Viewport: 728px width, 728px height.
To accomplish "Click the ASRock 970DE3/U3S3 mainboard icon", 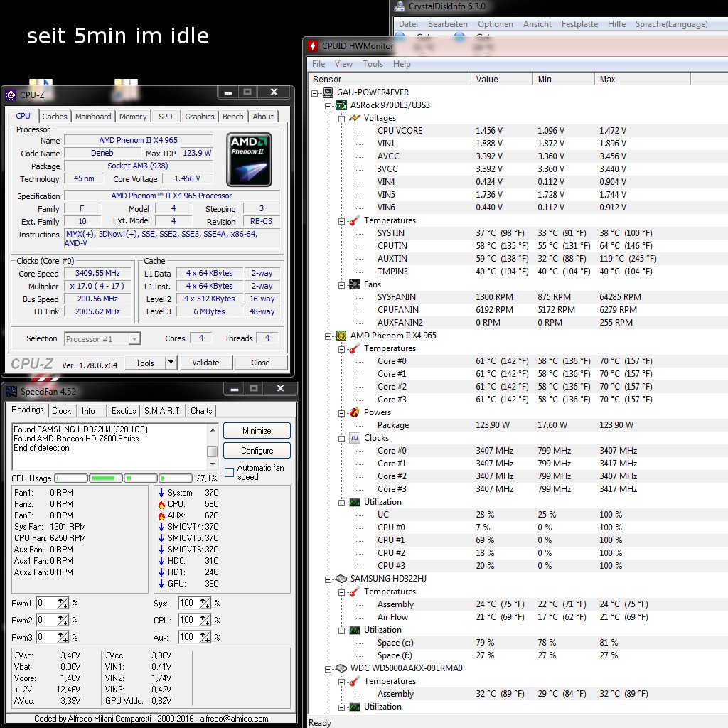I will [x=341, y=105].
